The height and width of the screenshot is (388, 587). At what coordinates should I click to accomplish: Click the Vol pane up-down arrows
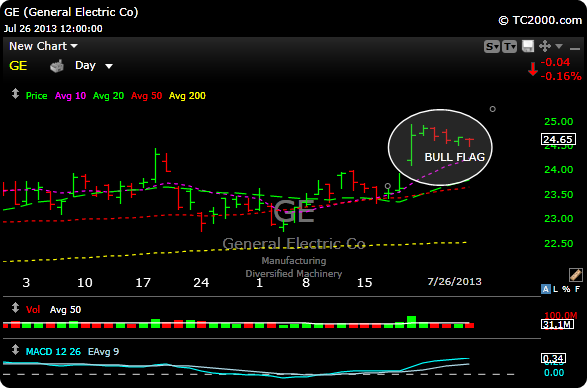(x=15, y=308)
